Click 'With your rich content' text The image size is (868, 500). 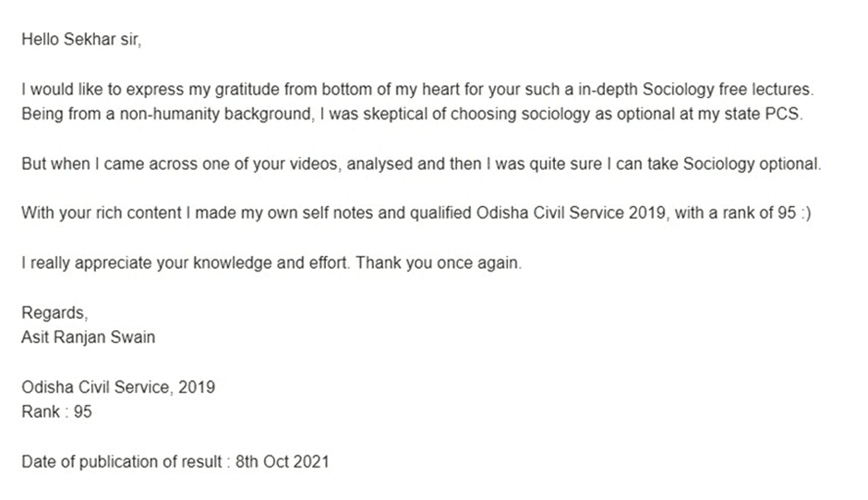click(x=102, y=213)
